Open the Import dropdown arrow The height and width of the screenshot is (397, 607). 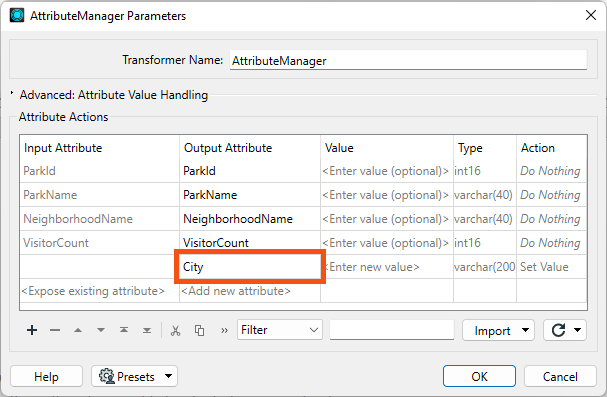(x=525, y=330)
